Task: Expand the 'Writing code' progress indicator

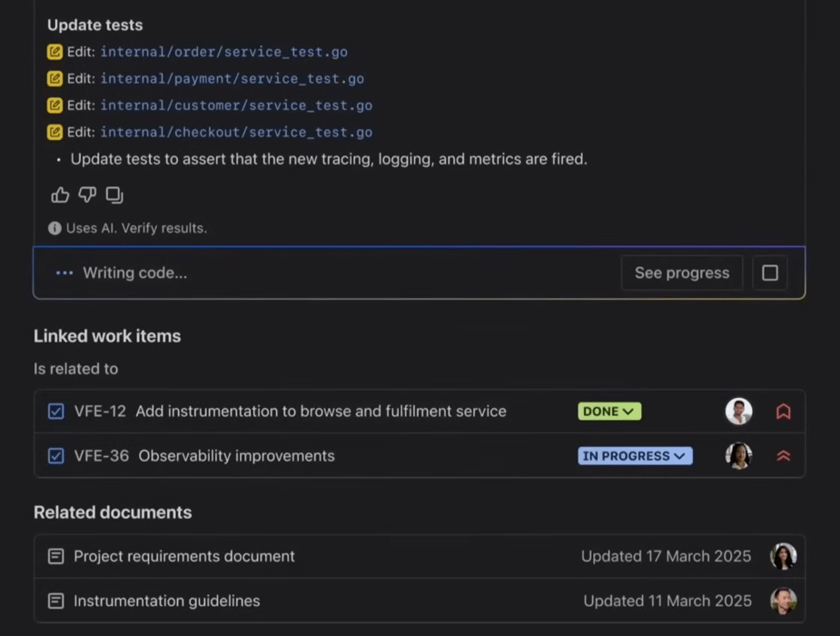Action: click(x=64, y=272)
